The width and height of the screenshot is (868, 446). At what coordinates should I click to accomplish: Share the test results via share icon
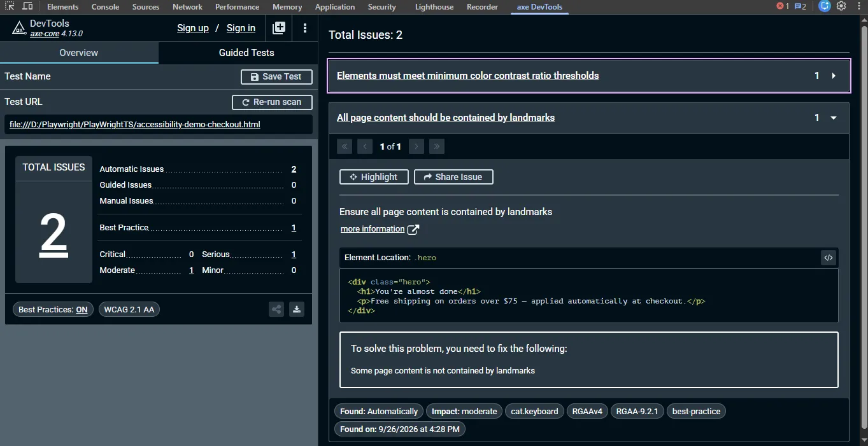276,310
